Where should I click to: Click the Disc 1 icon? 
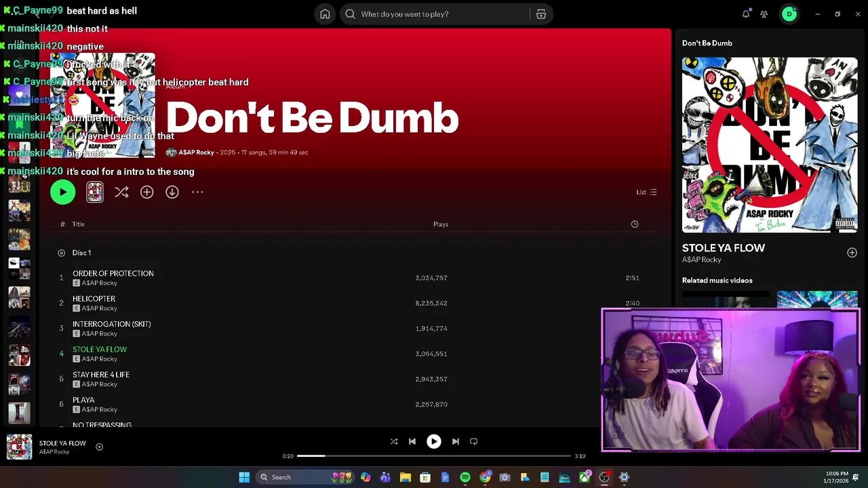(x=61, y=253)
